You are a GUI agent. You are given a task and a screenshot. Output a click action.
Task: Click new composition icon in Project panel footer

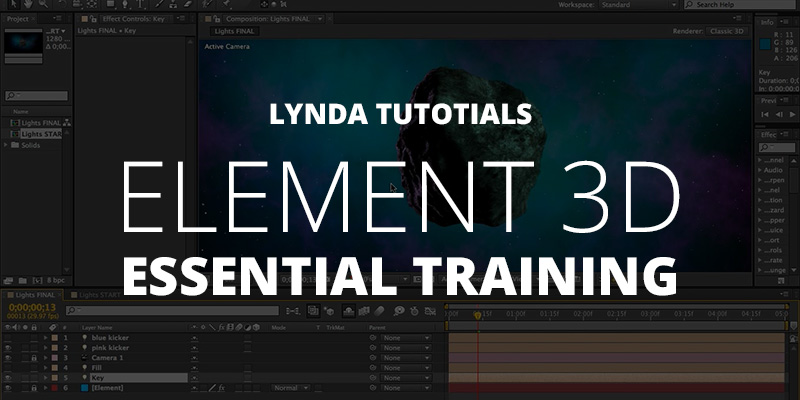[37, 281]
